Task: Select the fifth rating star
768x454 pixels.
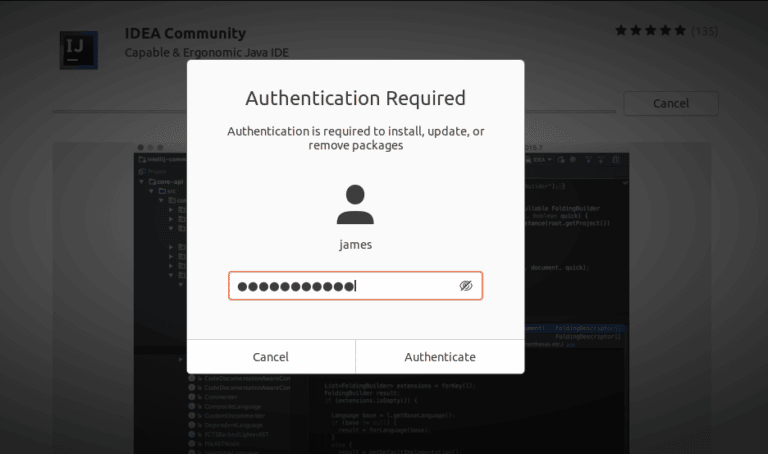Action: click(680, 31)
